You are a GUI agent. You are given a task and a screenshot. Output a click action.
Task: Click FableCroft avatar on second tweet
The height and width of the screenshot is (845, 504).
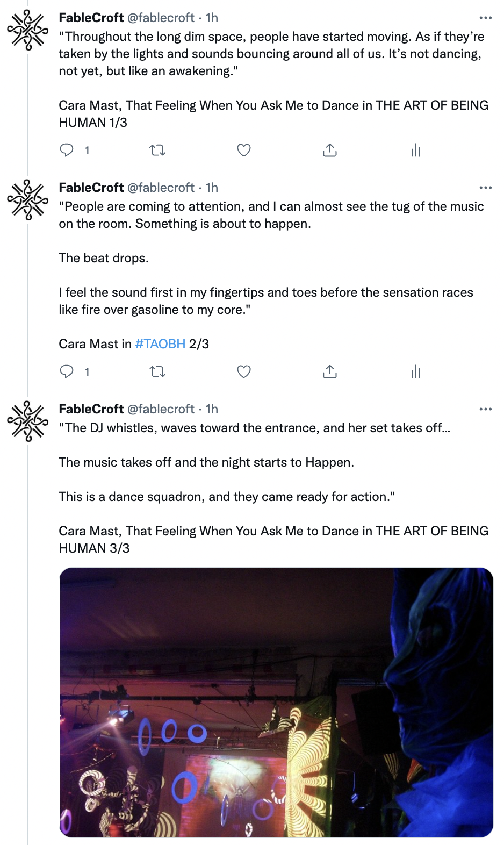point(28,200)
